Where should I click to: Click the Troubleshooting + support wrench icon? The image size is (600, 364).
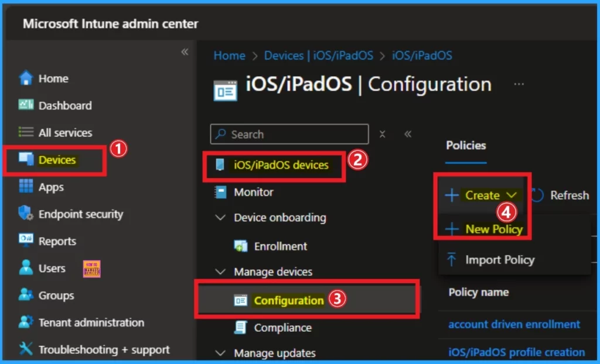coord(26,349)
